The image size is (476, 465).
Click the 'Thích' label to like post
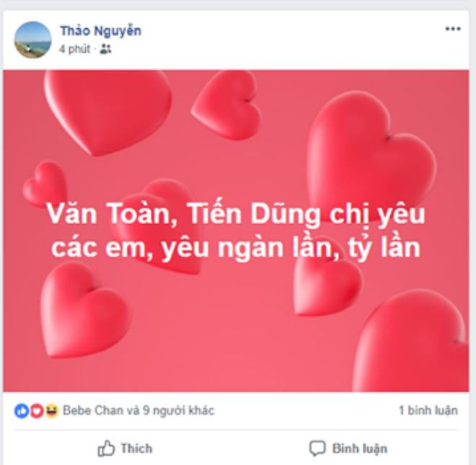click(136, 448)
